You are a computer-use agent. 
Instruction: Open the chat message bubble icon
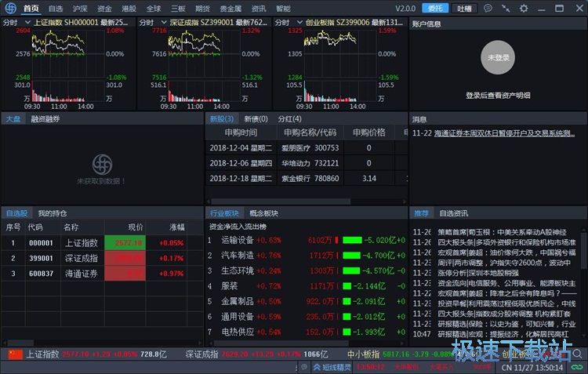pyautogui.click(x=488, y=8)
